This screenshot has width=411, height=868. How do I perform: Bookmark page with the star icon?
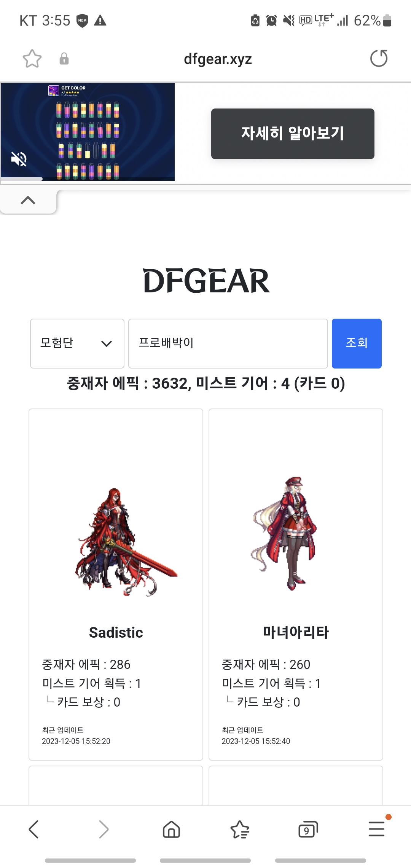32,59
